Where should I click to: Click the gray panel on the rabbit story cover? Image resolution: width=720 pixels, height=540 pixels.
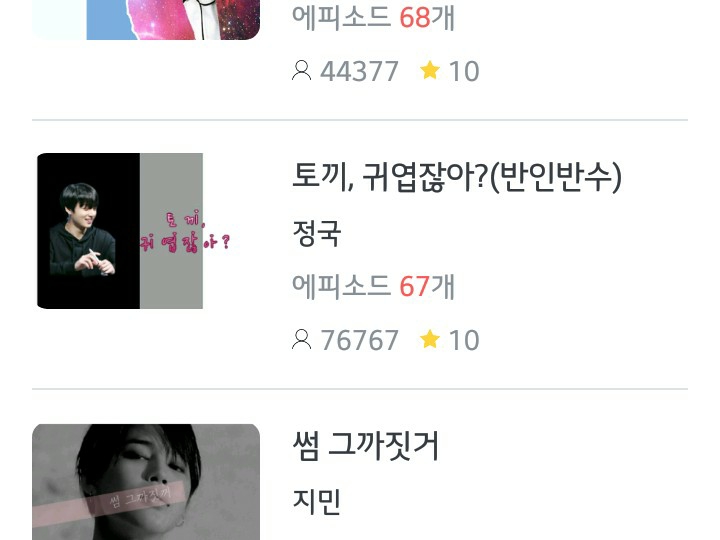[x=171, y=231]
